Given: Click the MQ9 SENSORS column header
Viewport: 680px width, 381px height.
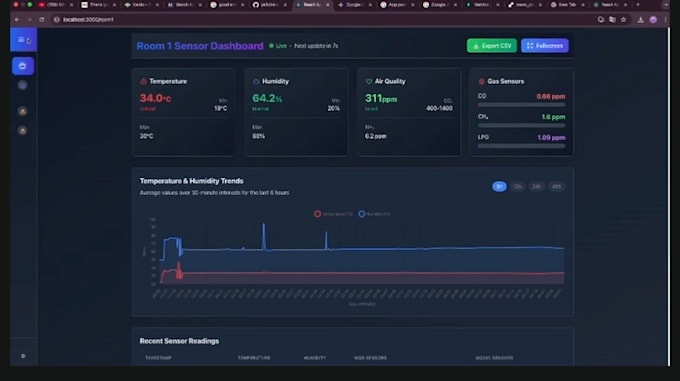Looking at the screenshot, I should coord(370,358).
